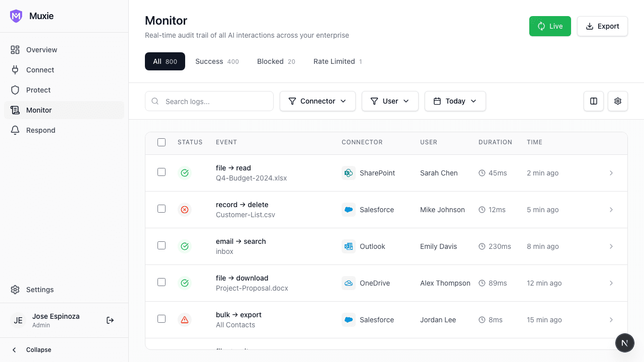Click the red blocked status icon for record delete

[x=185, y=210]
